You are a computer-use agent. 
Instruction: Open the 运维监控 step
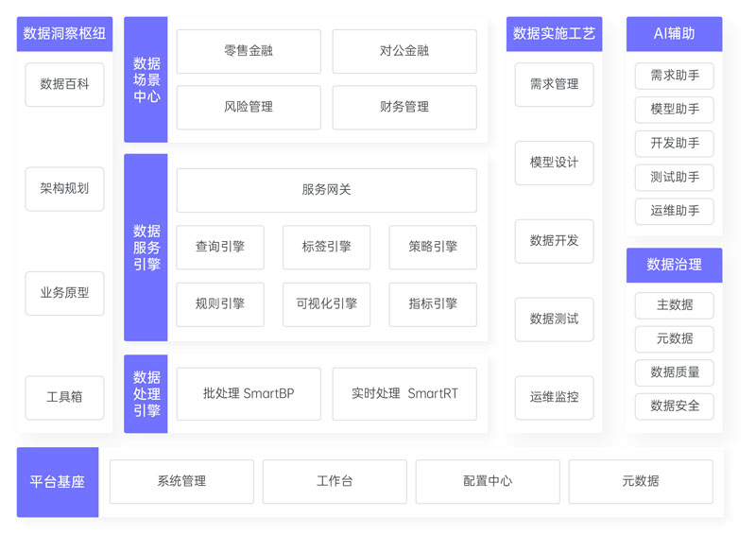pyautogui.click(x=554, y=397)
